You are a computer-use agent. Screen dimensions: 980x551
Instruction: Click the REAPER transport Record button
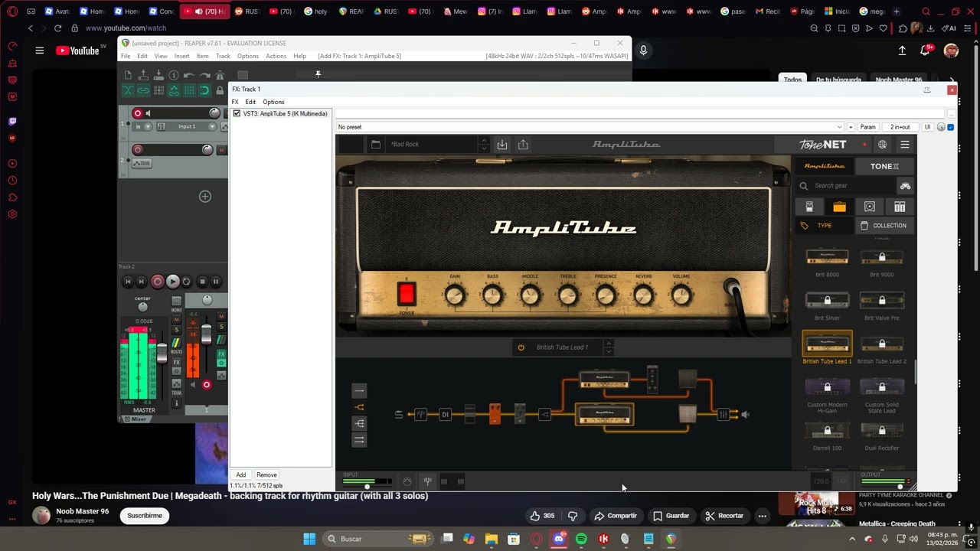[x=158, y=282]
